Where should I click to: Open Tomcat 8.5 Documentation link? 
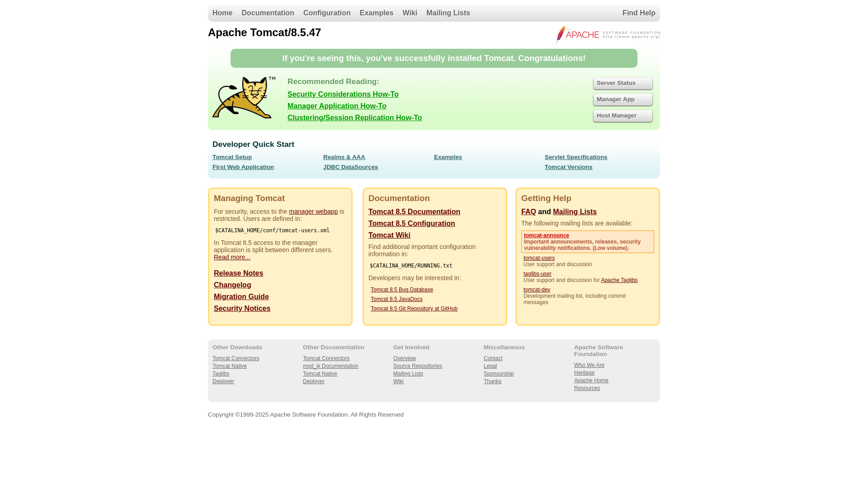414,212
